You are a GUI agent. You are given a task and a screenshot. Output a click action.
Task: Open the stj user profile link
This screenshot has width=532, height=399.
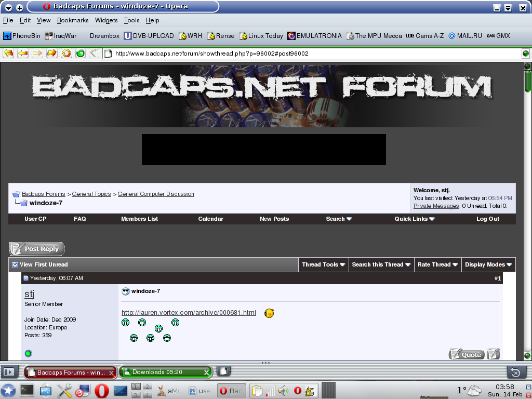pos(29,294)
